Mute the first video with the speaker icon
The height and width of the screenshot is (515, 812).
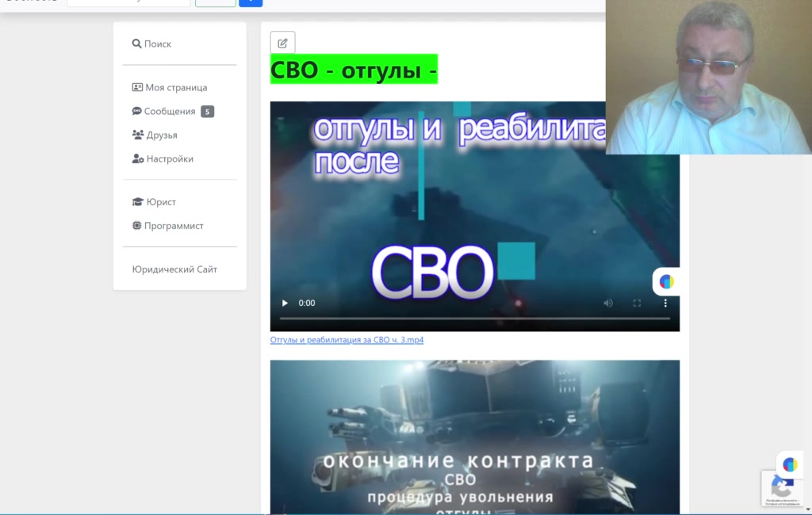coord(608,303)
